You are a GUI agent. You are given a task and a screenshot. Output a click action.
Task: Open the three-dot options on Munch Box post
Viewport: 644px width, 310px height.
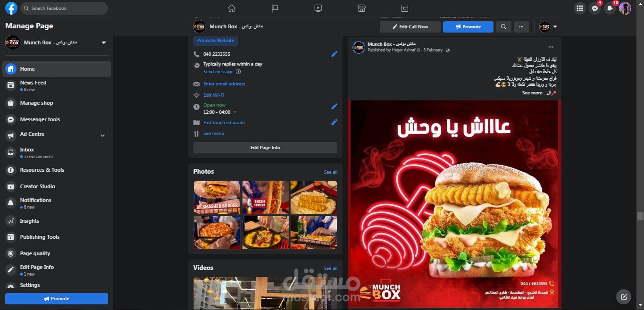(551, 47)
